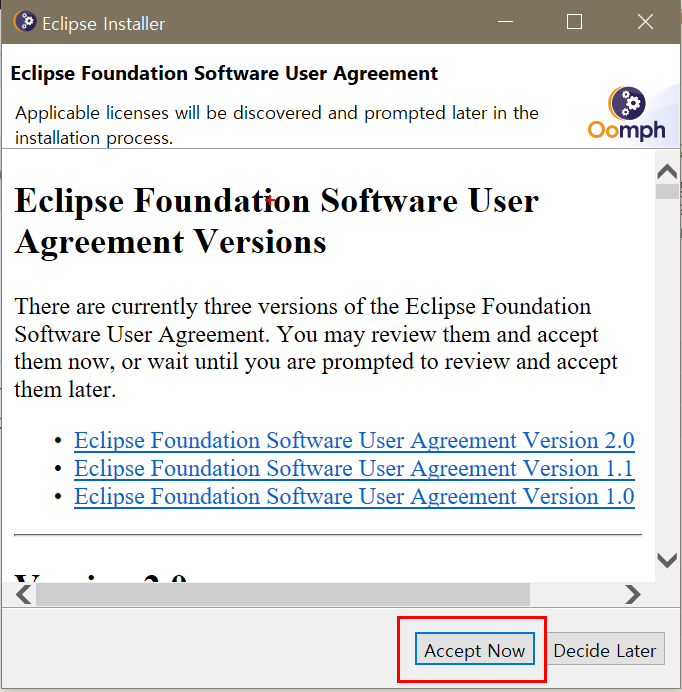The height and width of the screenshot is (692, 682).
Task: Open User Agreement Version 2.0 link
Action: click(x=354, y=440)
